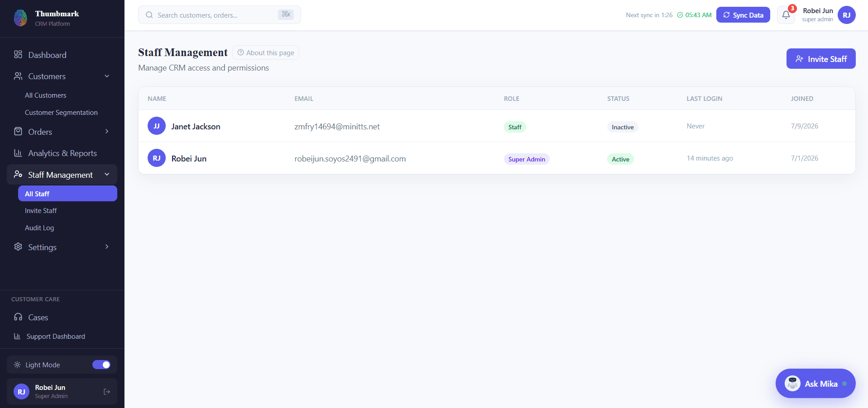Screen dimensions: 868x408
Task: Click the Light Mode sun icon
Action: [x=17, y=365]
